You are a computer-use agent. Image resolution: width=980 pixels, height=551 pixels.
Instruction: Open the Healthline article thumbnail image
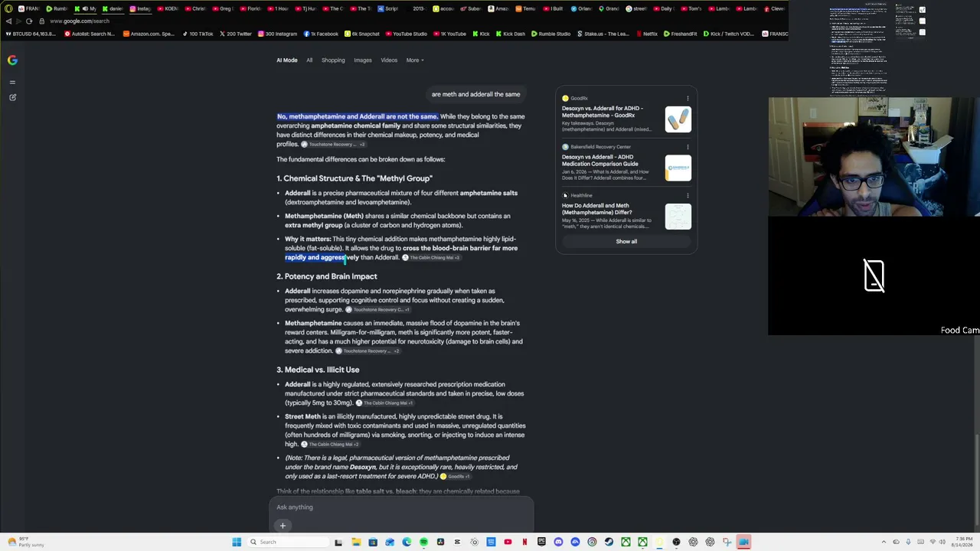tap(678, 217)
